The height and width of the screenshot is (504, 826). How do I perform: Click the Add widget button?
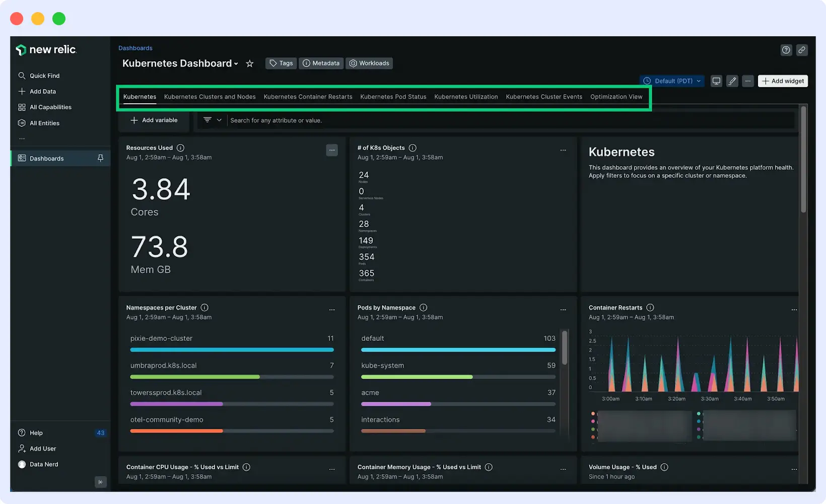click(783, 81)
